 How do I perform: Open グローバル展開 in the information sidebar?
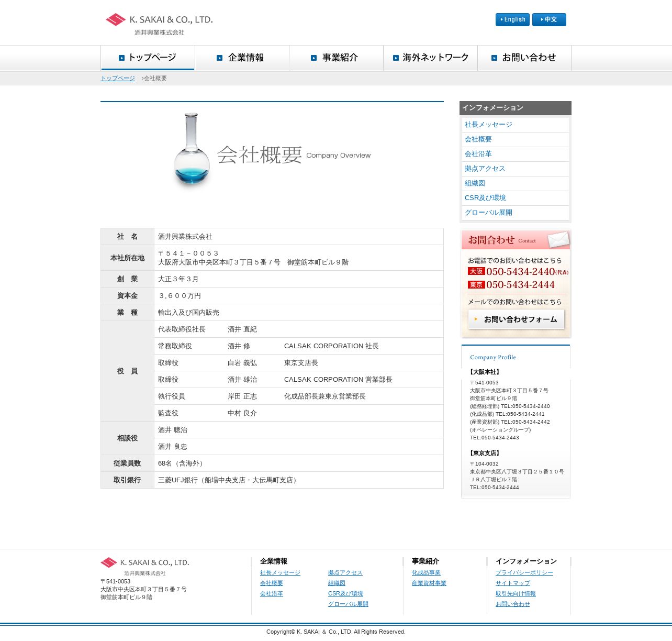(x=488, y=213)
